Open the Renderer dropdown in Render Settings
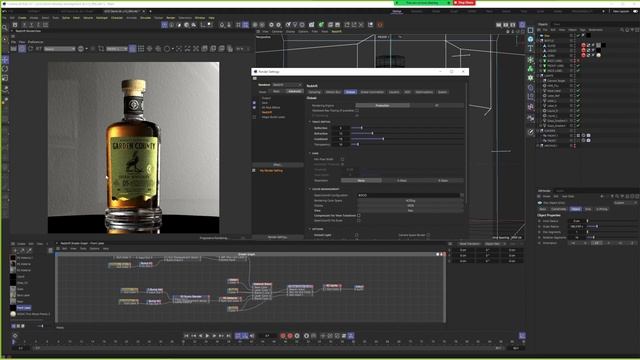Screen dimensions: 640x360 [287, 85]
